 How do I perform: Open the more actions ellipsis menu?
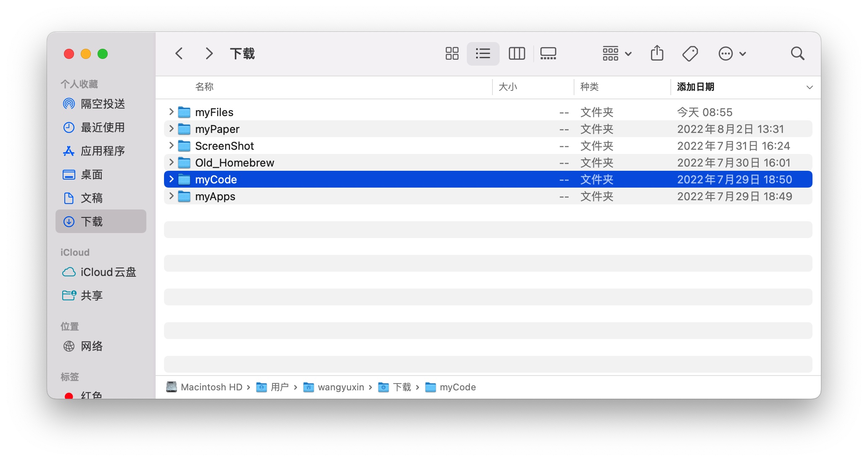coord(732,53)
